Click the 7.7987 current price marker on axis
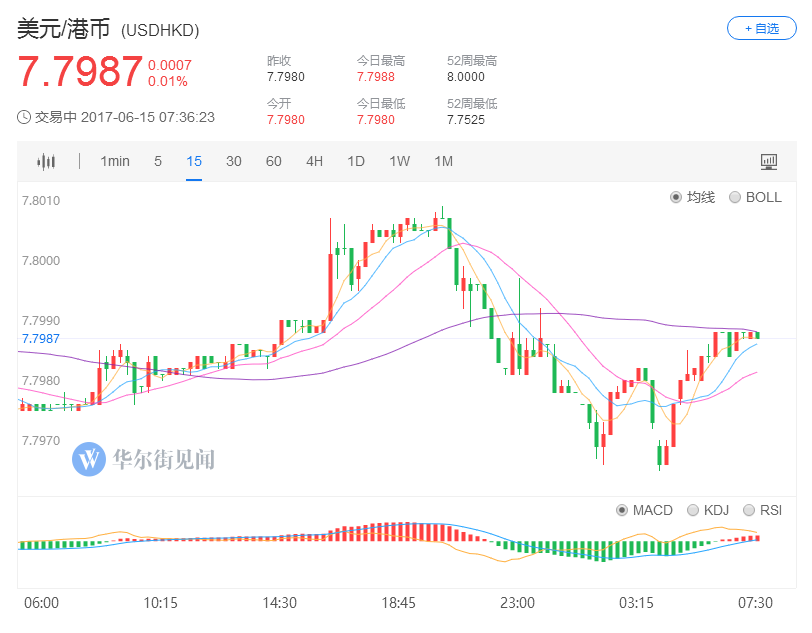812x633 pixels. pyautogui.click(x=40, y=339)
